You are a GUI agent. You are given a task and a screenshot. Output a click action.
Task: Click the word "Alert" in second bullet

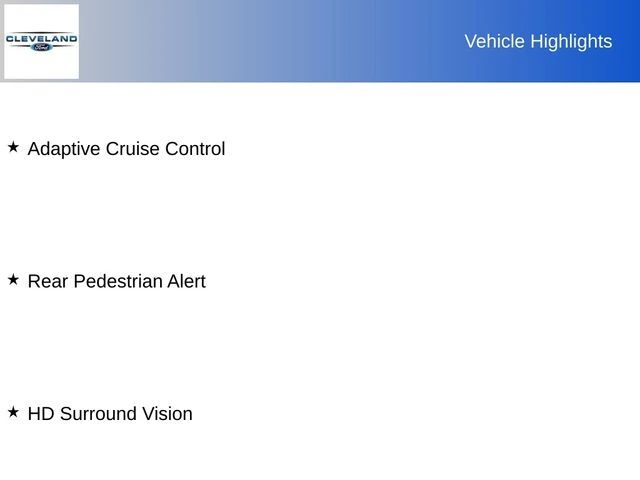pos(187,282)
